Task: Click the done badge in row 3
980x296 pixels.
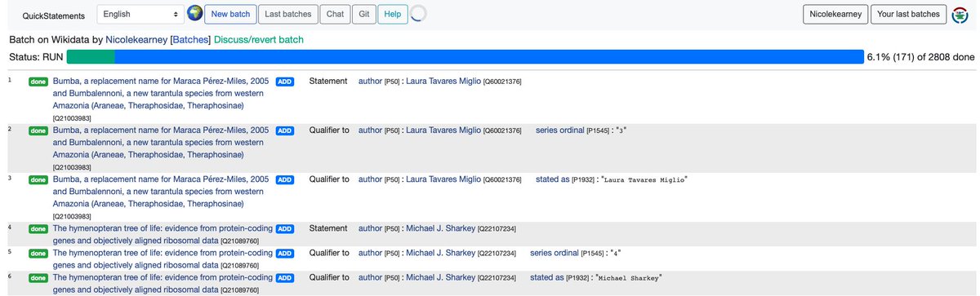Action: [x=38, y=179]
